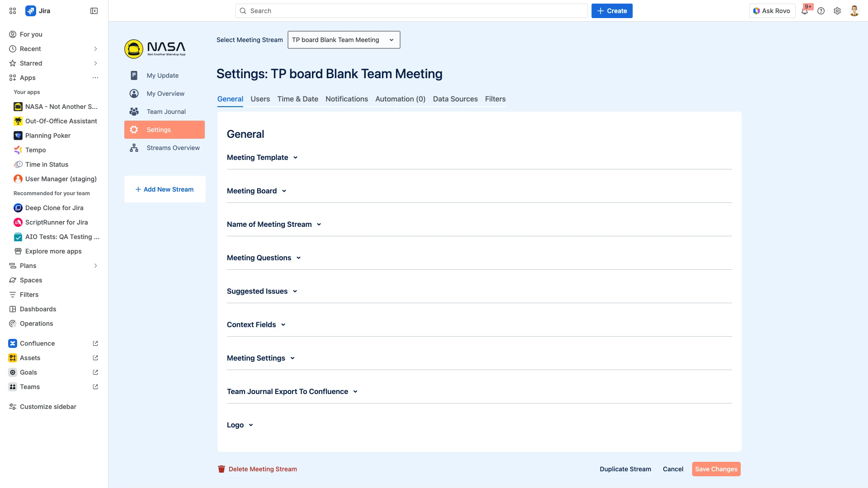Switch to the Notifications tab

(346, 99)
